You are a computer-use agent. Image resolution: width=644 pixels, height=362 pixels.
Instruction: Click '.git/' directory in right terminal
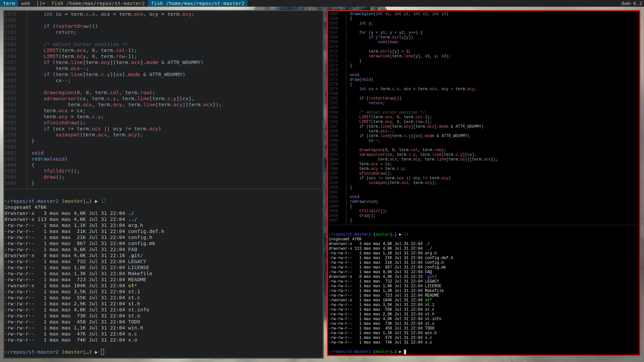tap(431, 277)
